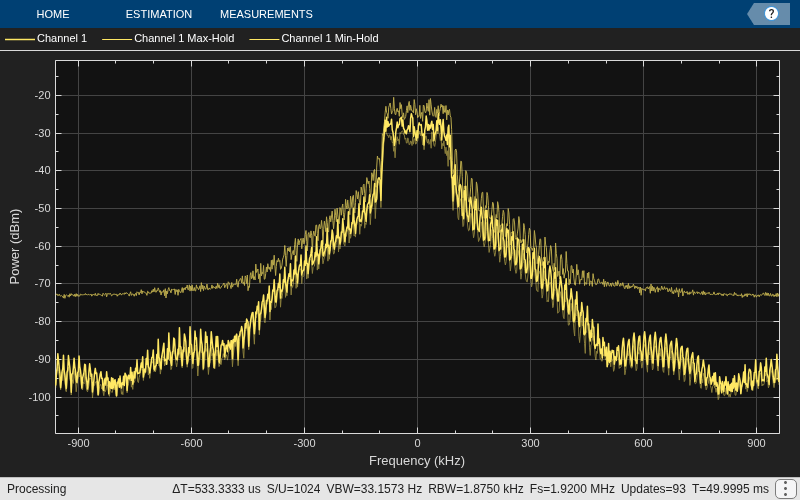Switch to the MEASUREMENTS tab
The height and width of the screenshot is (500, 800).
[266, 14]
